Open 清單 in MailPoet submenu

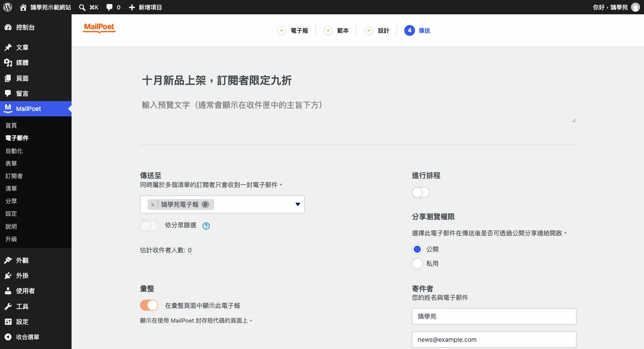(x=11, y=188)
